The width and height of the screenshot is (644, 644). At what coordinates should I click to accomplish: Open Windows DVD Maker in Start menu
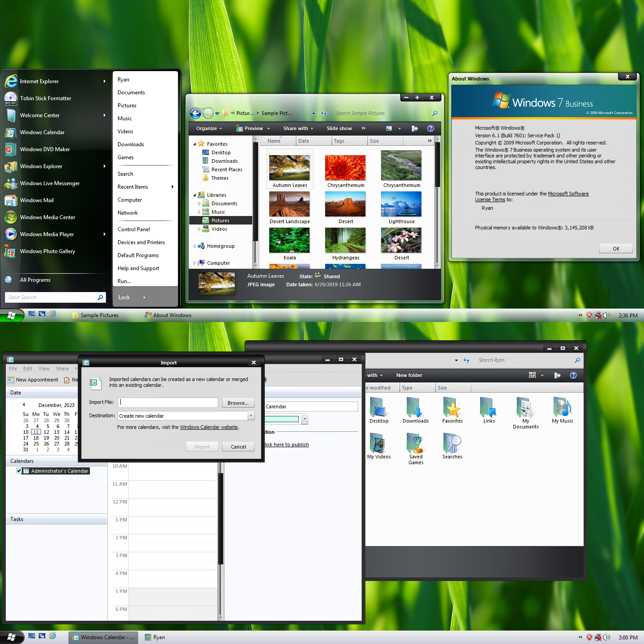pos(55,149)
